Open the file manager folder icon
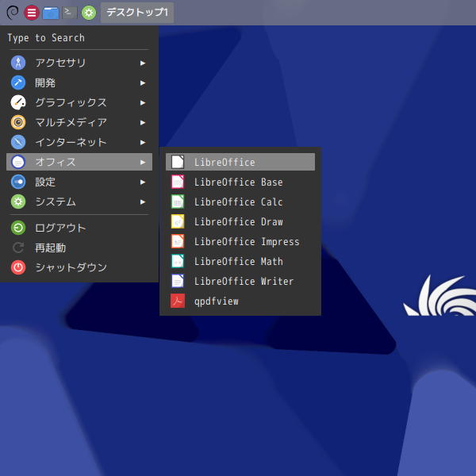The image size is (476, 476). click(x=51, y=13)
